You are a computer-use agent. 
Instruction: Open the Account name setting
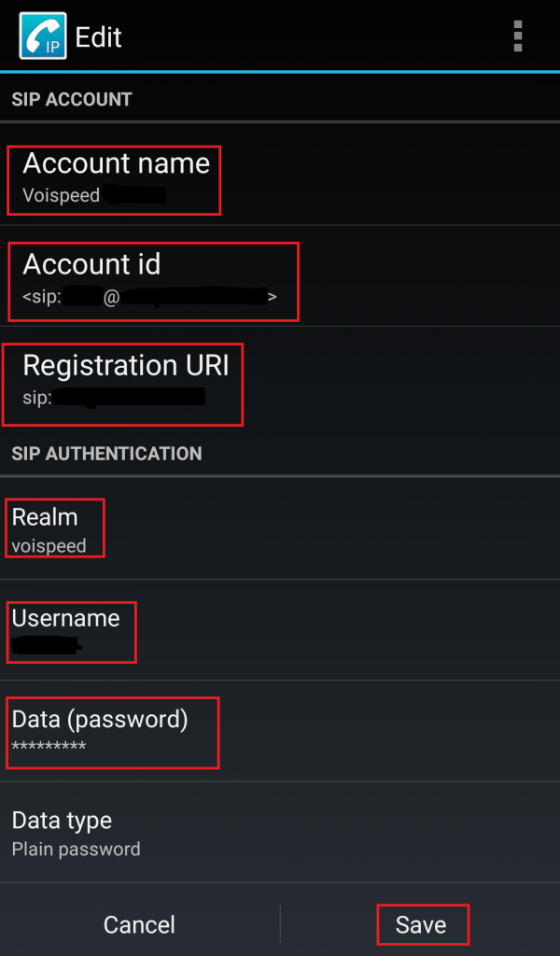pyautogui.click(x=280, y=175)
